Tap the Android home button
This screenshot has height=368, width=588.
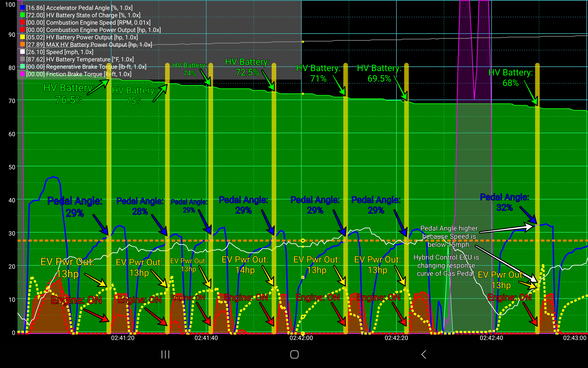(x=294, y=354)
